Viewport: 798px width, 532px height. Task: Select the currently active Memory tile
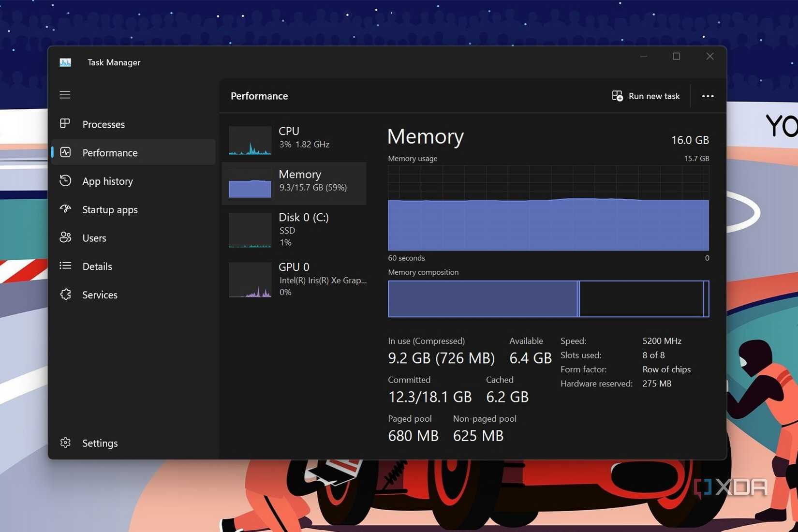point(295,183)
